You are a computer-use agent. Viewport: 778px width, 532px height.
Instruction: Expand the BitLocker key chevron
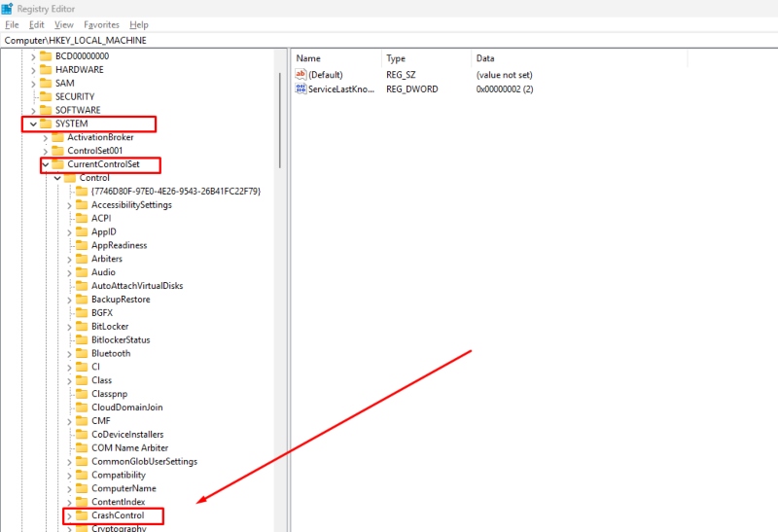click(69, 327)
